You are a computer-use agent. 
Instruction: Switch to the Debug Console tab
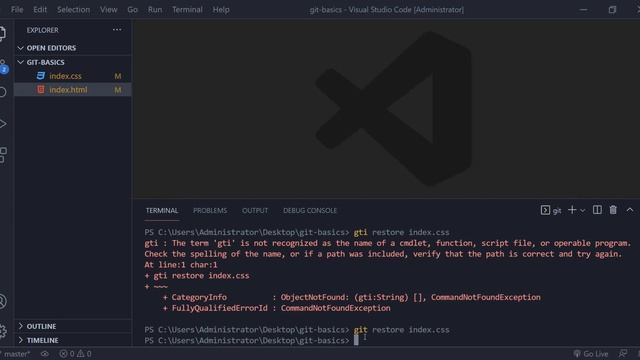point(310,211)
